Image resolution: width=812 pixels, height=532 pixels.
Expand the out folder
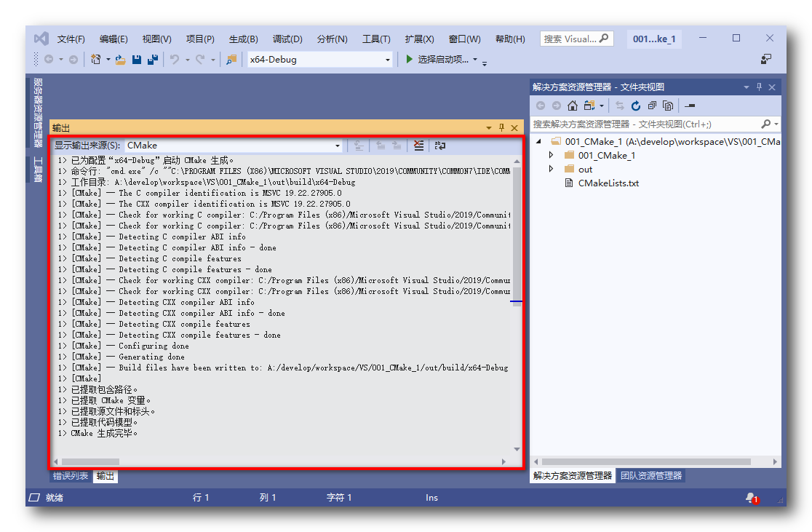pos(551,169)
